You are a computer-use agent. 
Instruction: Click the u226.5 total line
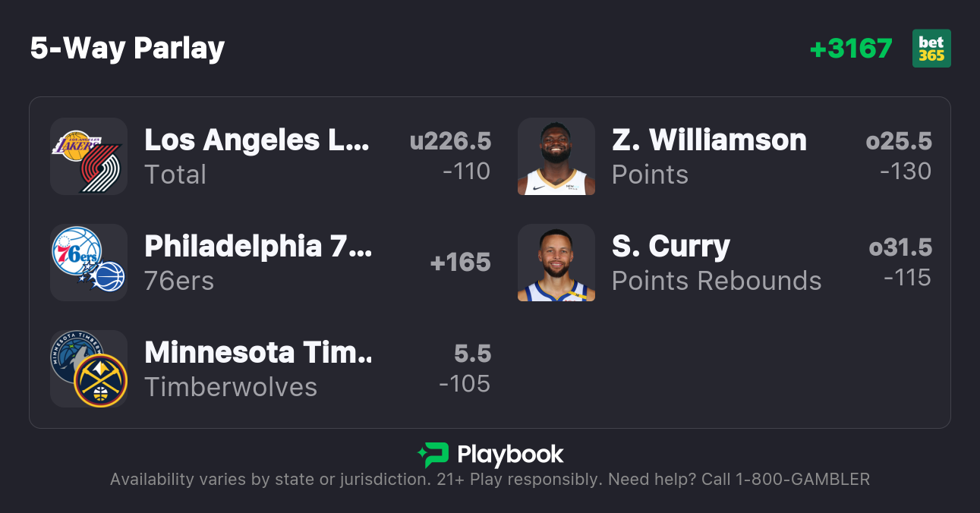click(x=450, y=141)
